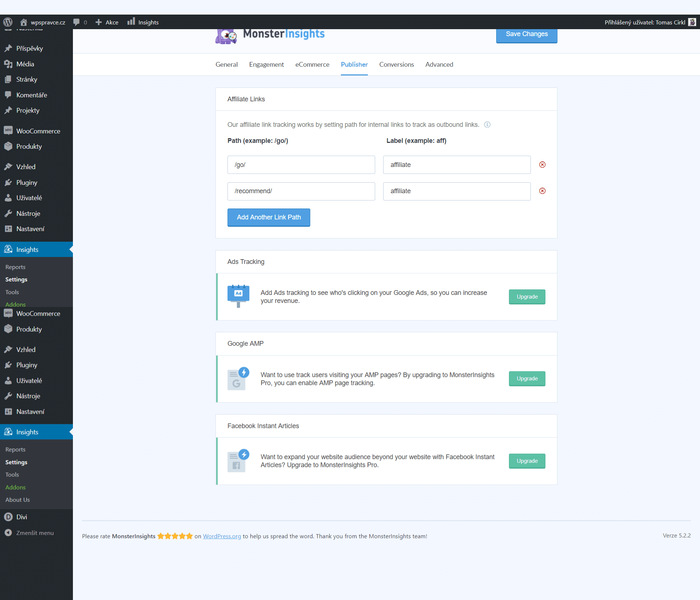Open Akce new content menu in admin bar
The width and height of the screenshot is (700, 600).
107,22
